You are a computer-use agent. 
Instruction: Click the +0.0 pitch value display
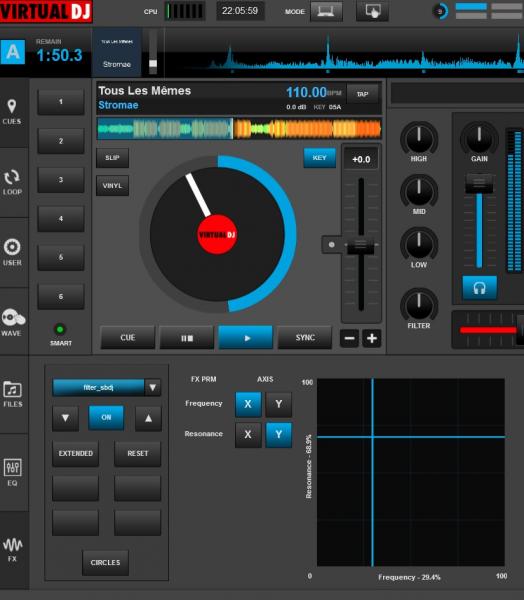pos(361,159)
